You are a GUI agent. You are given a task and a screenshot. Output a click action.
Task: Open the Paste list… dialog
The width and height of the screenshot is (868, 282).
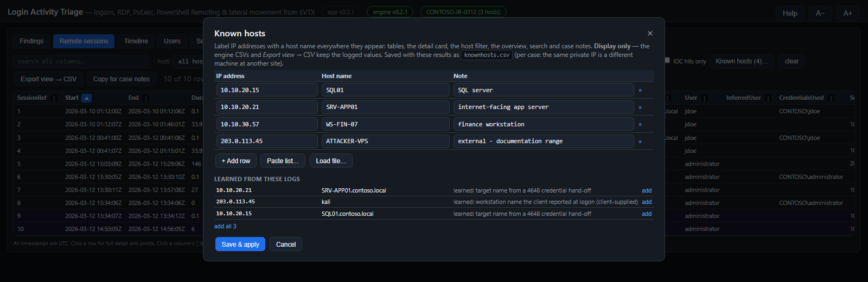point(283,161)
